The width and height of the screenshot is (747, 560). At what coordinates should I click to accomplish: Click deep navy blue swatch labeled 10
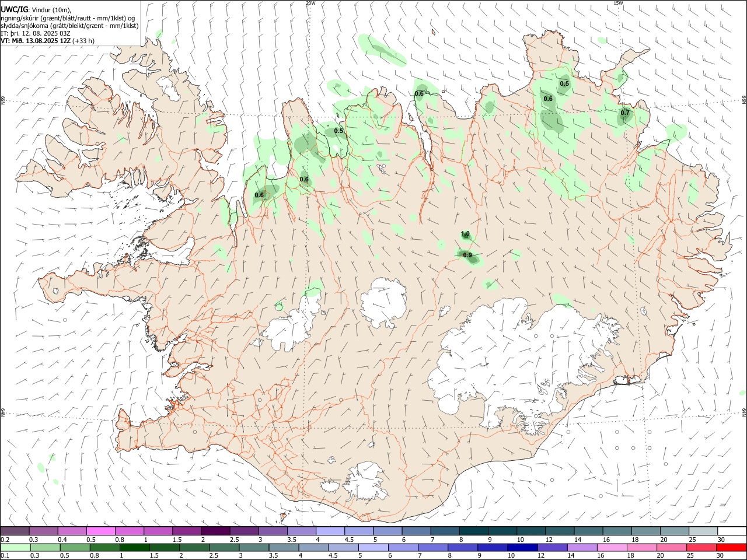pos(522,547)
